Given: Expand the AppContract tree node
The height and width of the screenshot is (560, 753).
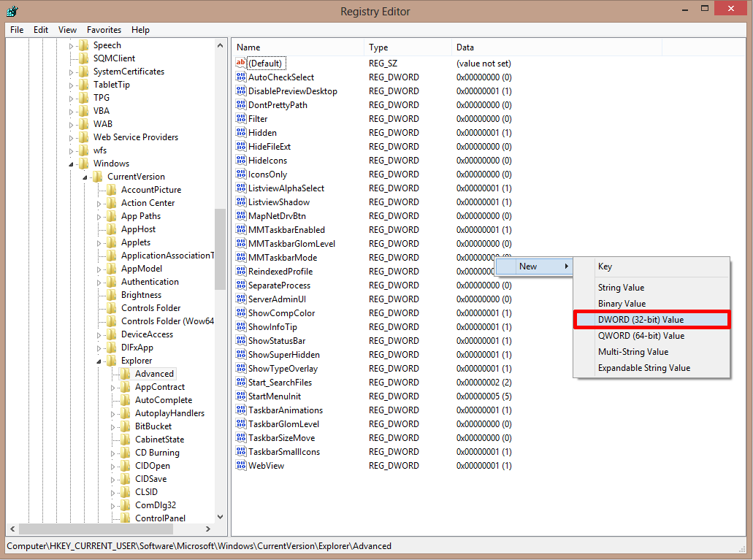Looking at the screenshot, I should pos(113,388).
